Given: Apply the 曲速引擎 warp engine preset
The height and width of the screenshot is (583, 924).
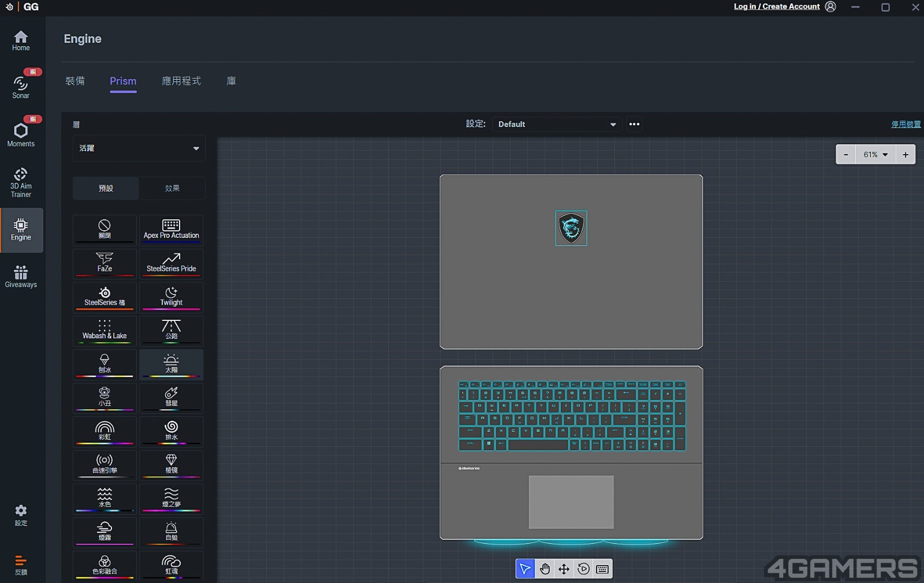Looking at the screenshot, I should (105, 465).
